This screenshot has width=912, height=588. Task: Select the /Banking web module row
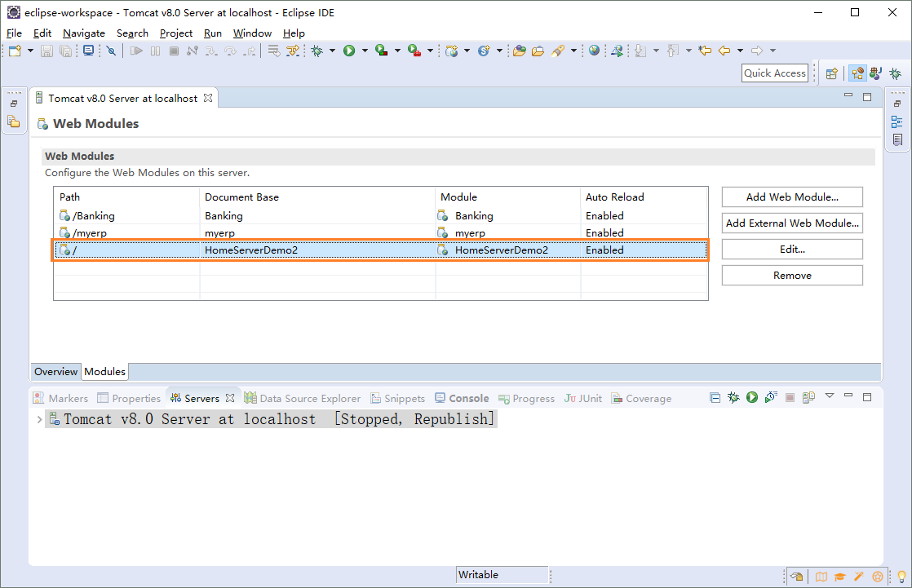[x=380, y=216]
